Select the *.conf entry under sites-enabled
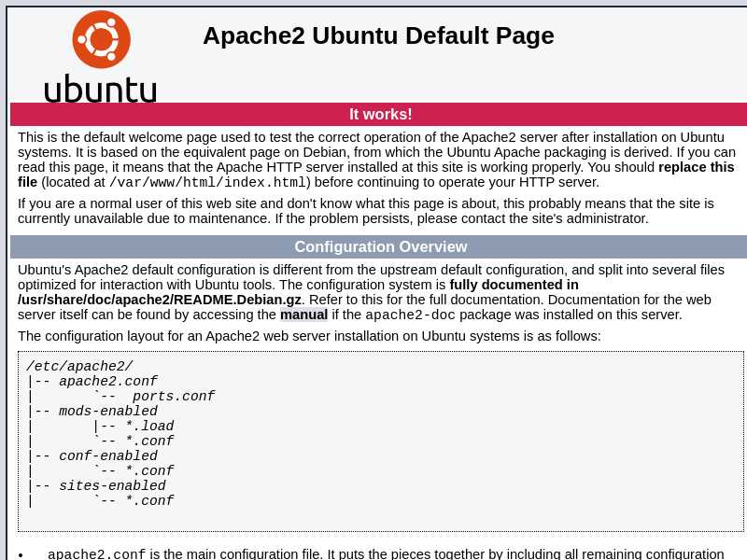 (x=149, y=501)
